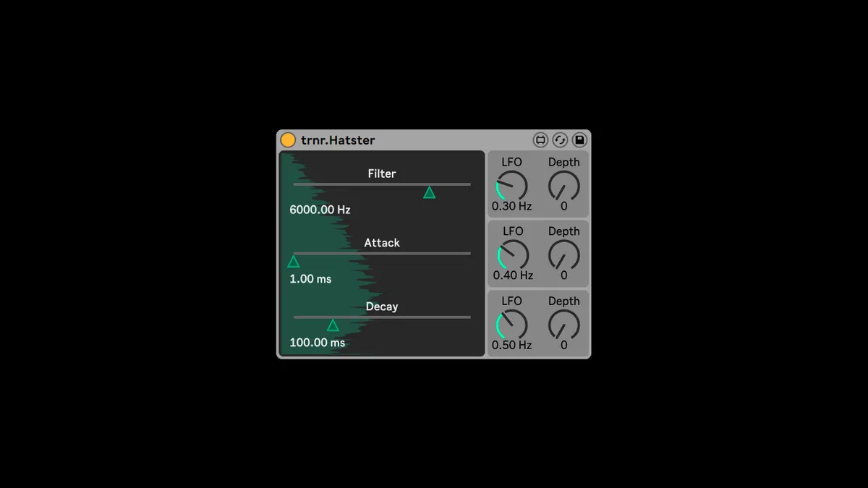Click the Attack slider triangle handle
Viewport: 868px width, 488px height.
293,262
